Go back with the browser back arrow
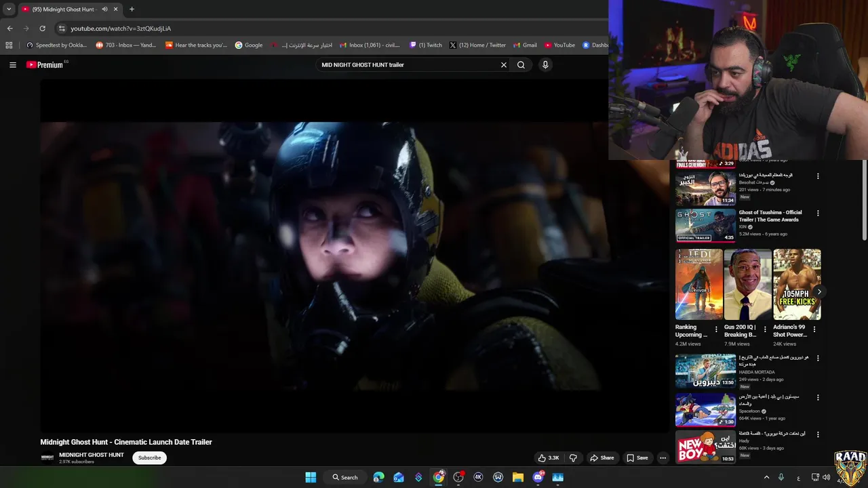This screenshot has width=868, height=488. [x=10, y=28]
